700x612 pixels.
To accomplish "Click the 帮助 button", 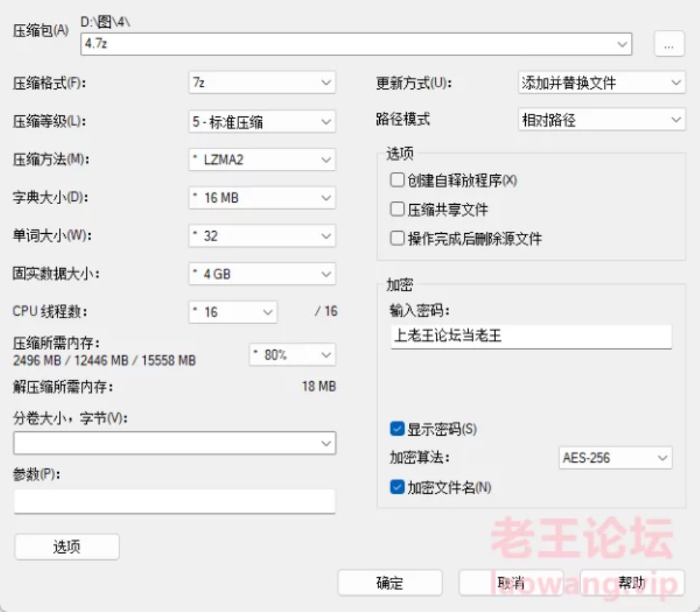I will [631, 583].
